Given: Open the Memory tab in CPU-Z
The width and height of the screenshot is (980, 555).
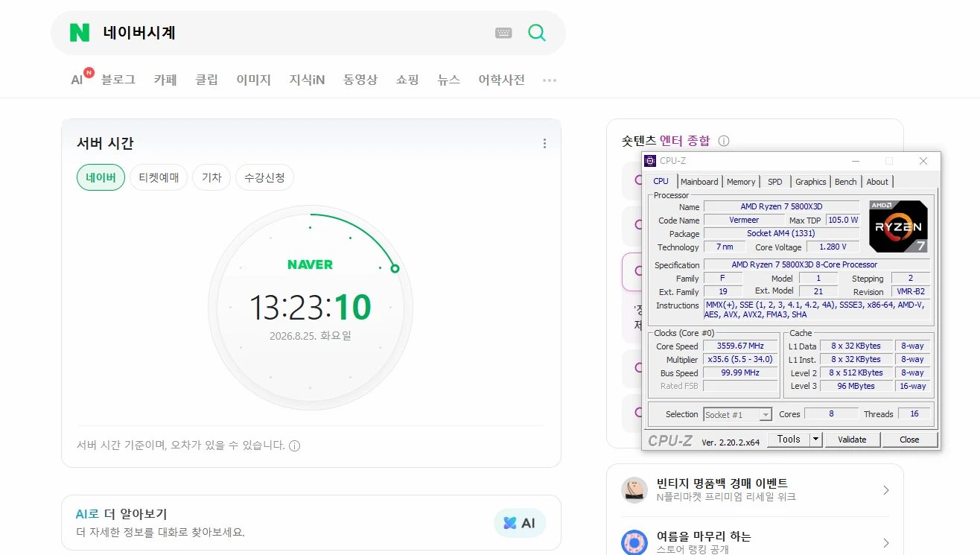Looking at the screenshot, I should click(741, 182).
